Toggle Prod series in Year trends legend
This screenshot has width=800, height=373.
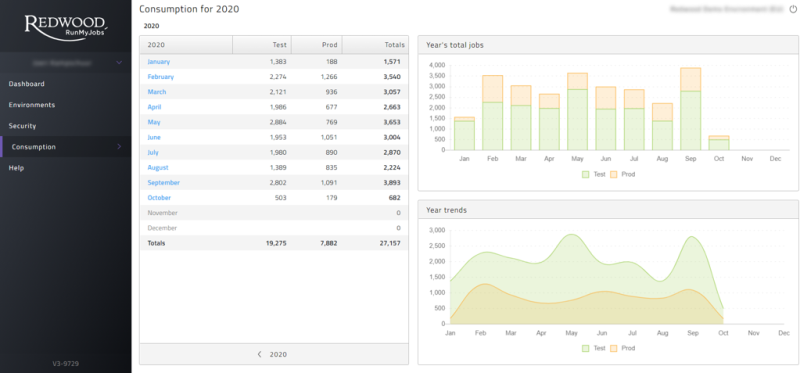click(x=623, y=348)
